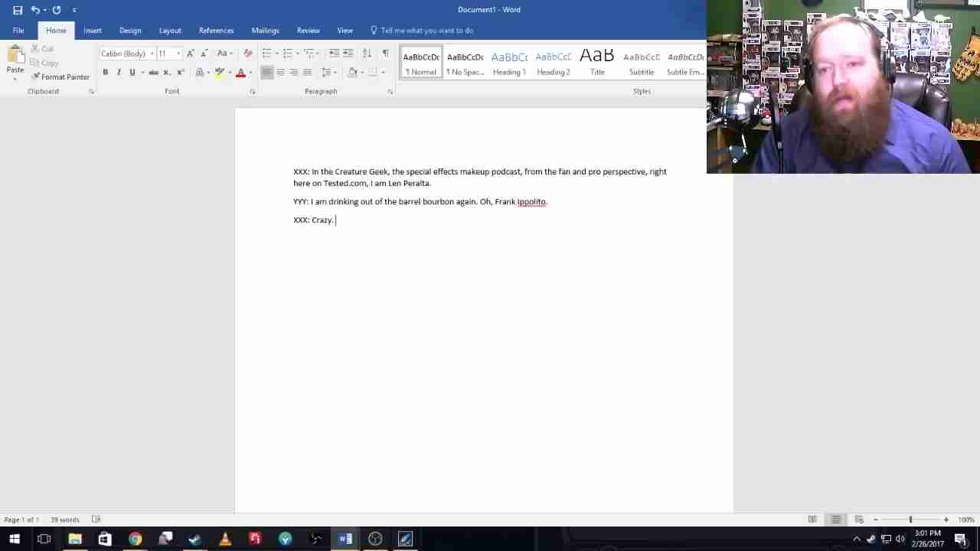Open the font size dropdown
This screenshot has width=980, height=551.
point(178,54)
